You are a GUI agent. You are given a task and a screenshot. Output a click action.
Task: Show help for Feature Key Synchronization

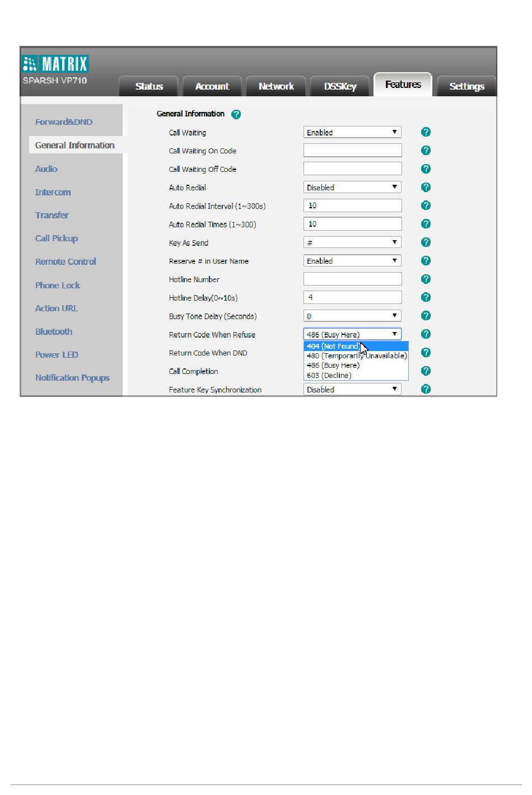pos(426,389)
